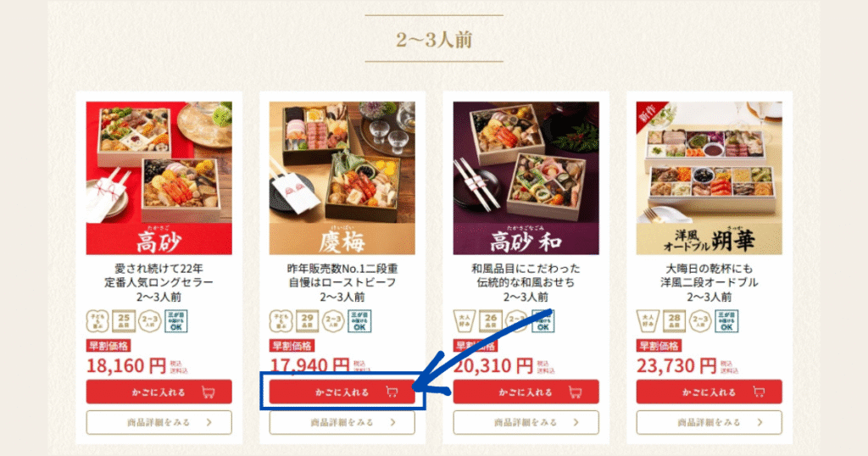
Task: Click the 25品目 icon under 高砂
Action: (124, 321)
